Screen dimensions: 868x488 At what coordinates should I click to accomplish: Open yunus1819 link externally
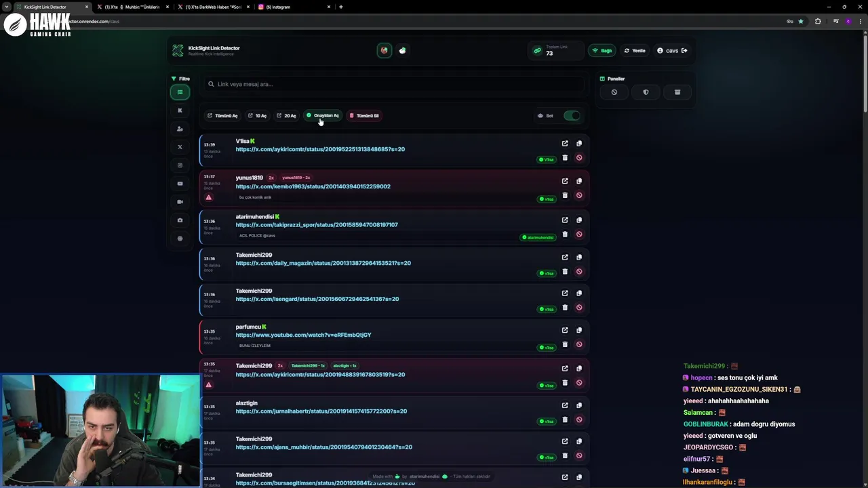click(x=565, y=181)
